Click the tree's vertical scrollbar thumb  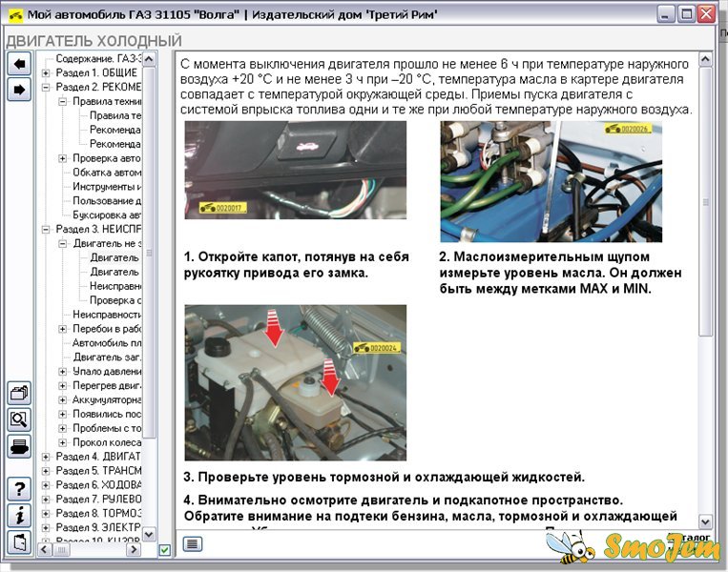coord(149,253)
